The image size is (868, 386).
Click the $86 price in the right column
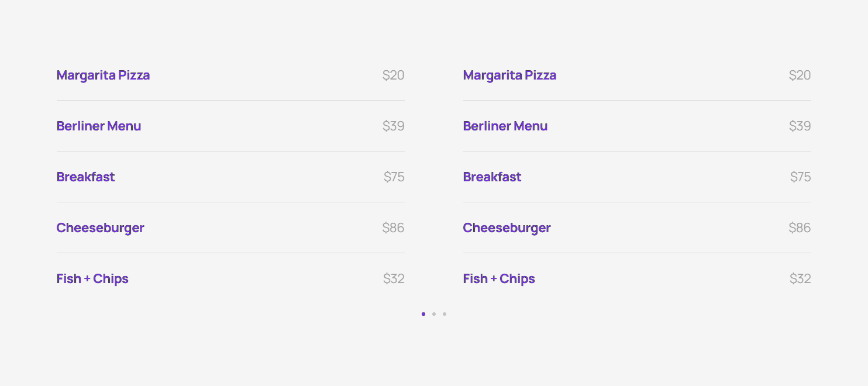pyautogui.click(x=800, y=228)
